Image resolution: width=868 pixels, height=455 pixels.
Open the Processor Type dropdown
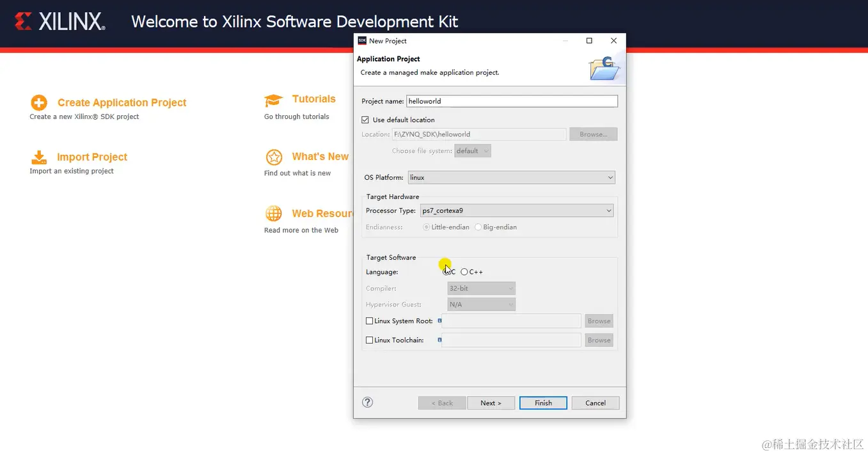[517, 211]
